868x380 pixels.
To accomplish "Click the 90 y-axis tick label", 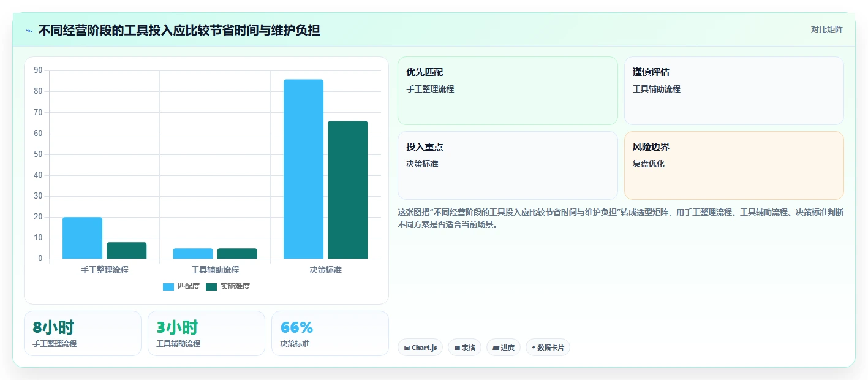I will (x=38, y=70).
